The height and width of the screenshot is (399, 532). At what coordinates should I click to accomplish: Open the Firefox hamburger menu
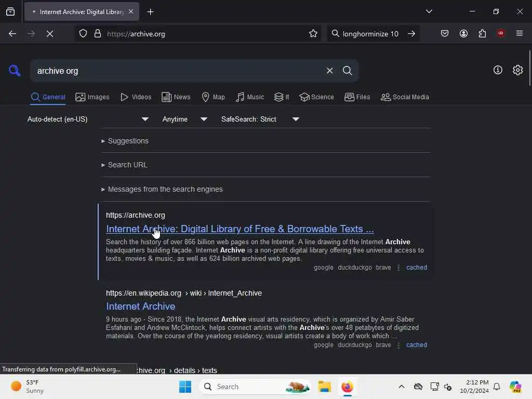pyautogui.click(x=520, y=33)
